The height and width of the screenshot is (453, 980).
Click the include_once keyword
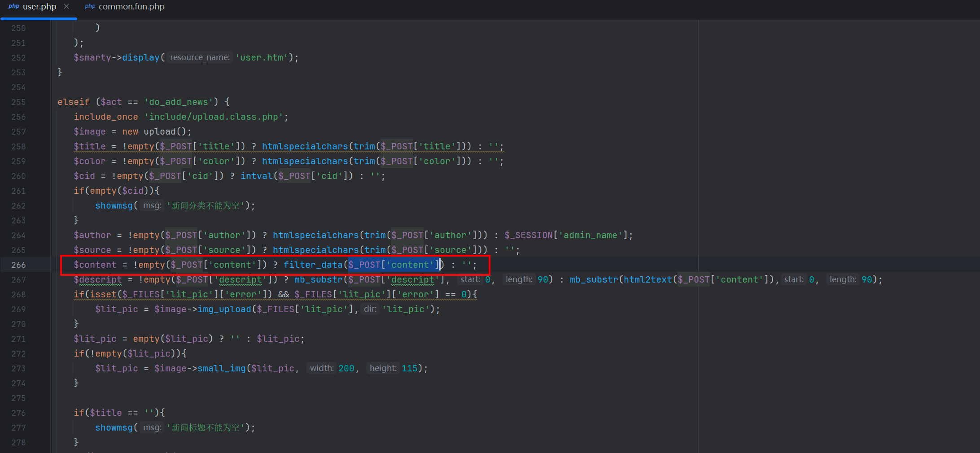point(106,117)
